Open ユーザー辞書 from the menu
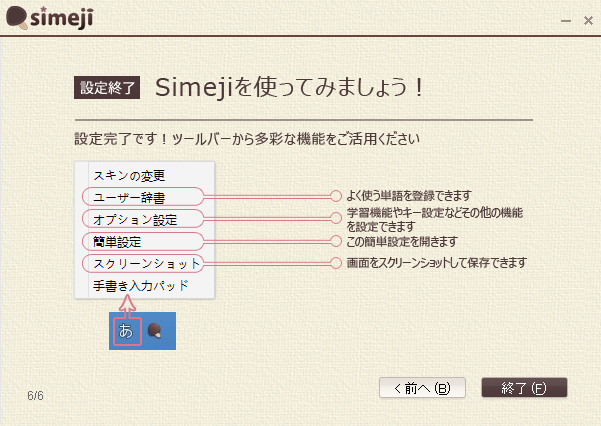Screen dimensions: 601x426 [129, 196]
